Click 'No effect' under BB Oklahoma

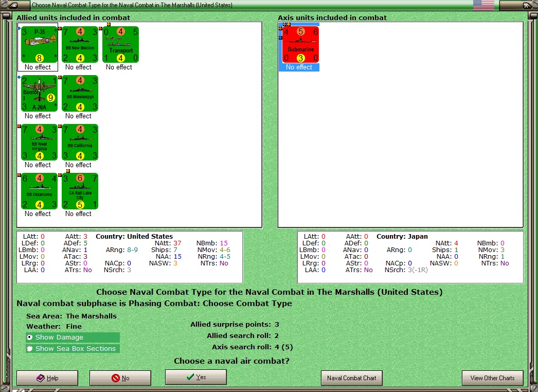(x=38, y=214)
